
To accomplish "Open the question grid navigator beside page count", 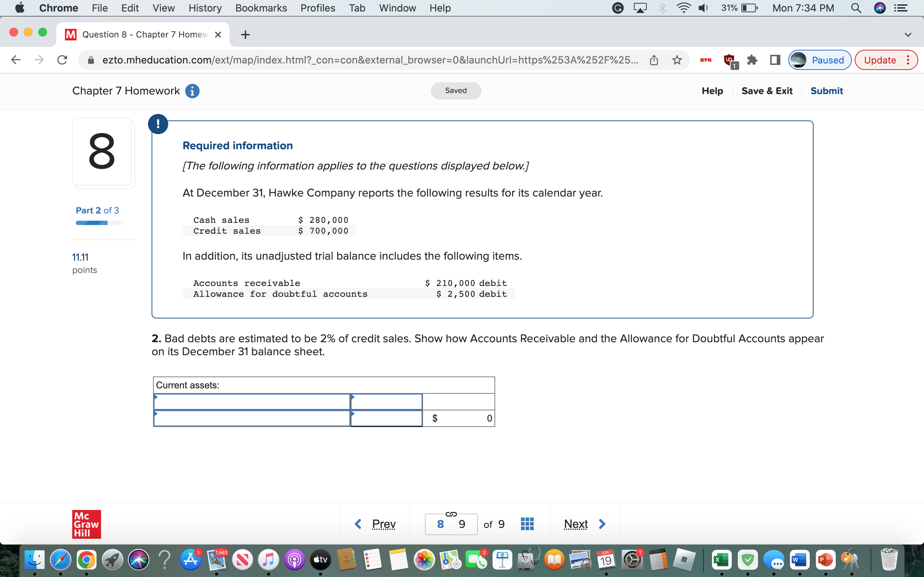I will click(526, 524).
